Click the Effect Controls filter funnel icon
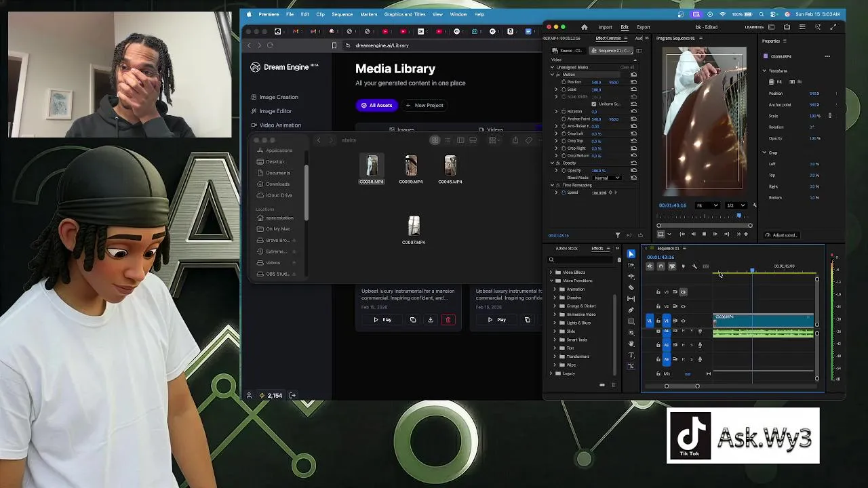868x488 pixels. [618, 235]
